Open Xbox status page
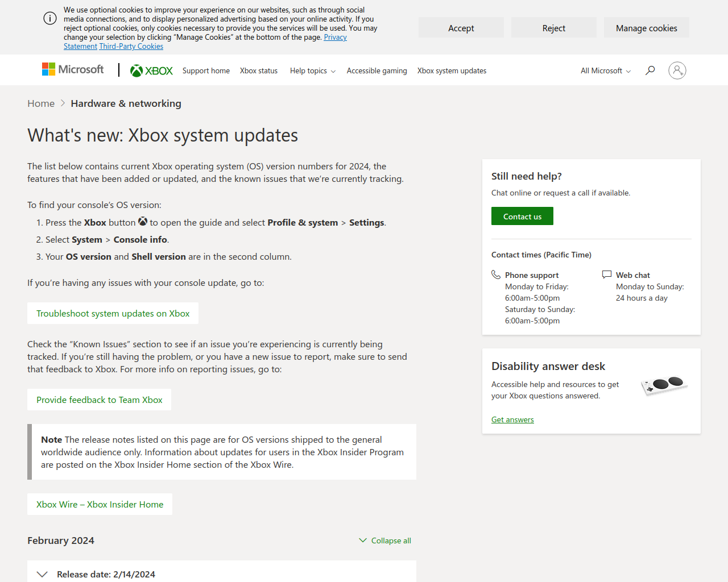Image resolution: width=728 pixels, height=582 pixels. pyautogui.click(x=259, y=71)
